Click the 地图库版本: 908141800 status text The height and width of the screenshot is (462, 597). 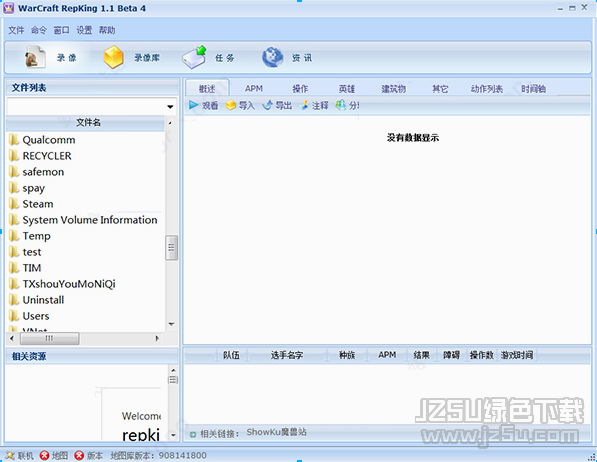tap(158, 455)
